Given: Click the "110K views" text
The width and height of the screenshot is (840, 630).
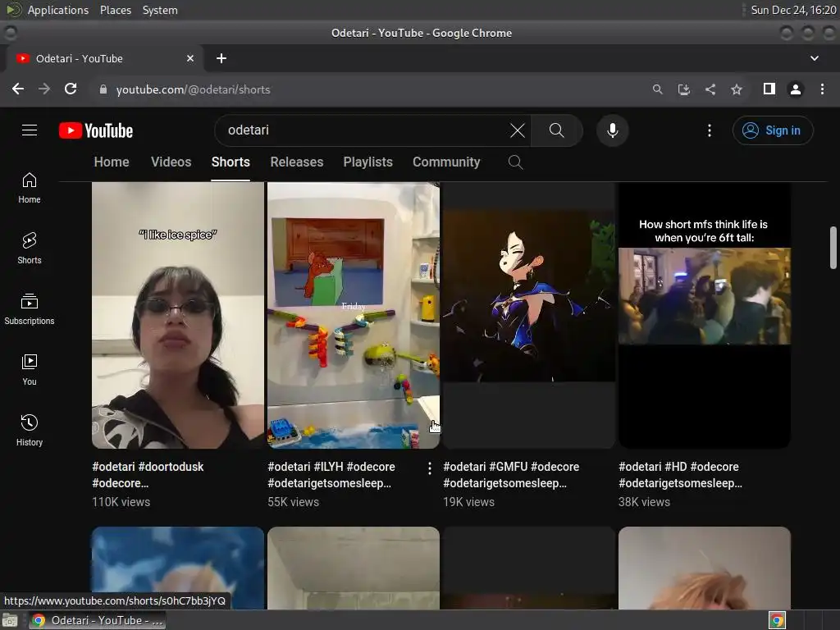Looking at the screenshot, I should [121, 502].
